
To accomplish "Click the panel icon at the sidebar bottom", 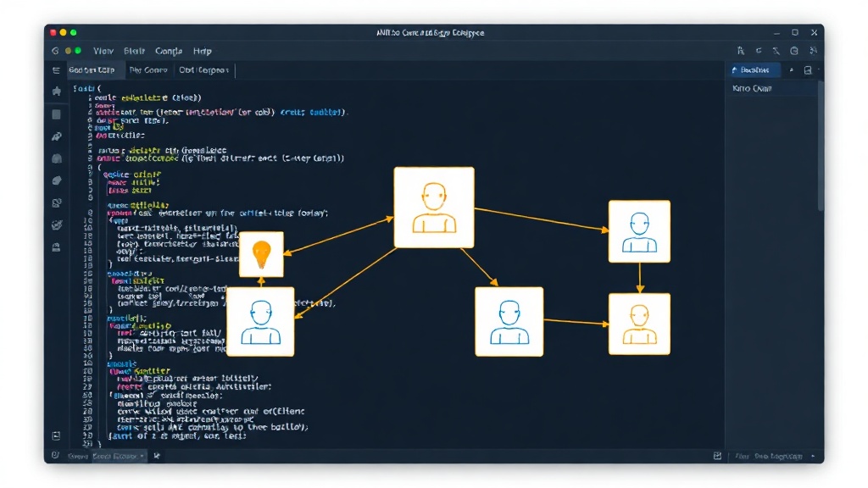I will pos(56,436).
